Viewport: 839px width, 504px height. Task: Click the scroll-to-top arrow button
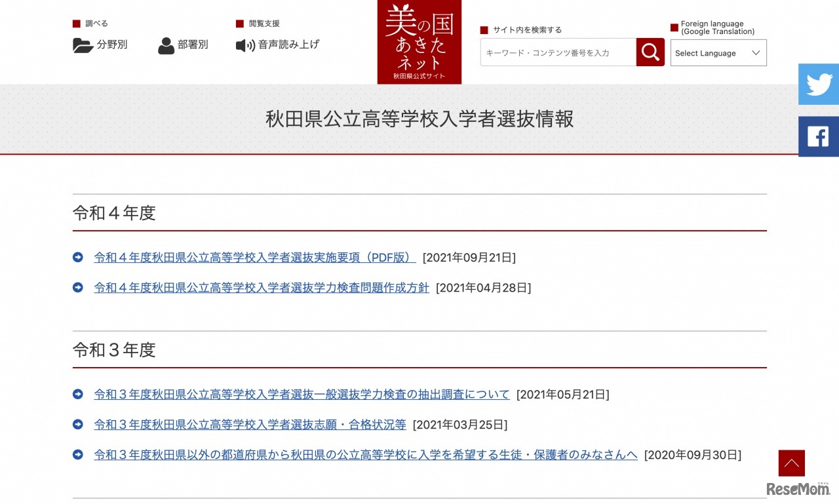pyautogui.click(x=791, y=463)
